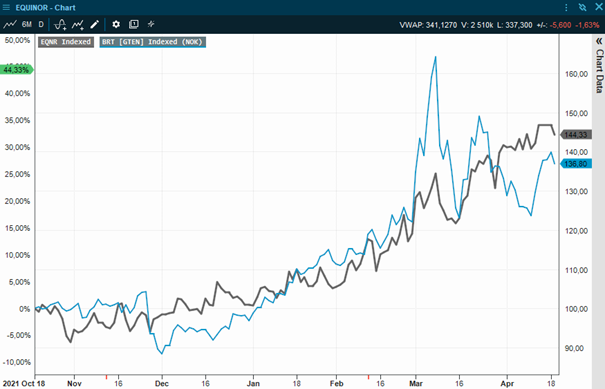Click the 160,00 right axis label
The image size is (605, 389).
coord(576,74)
